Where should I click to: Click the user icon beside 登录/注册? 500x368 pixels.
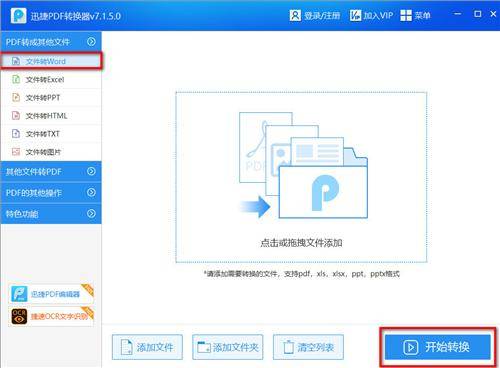[x=295, y=15]
